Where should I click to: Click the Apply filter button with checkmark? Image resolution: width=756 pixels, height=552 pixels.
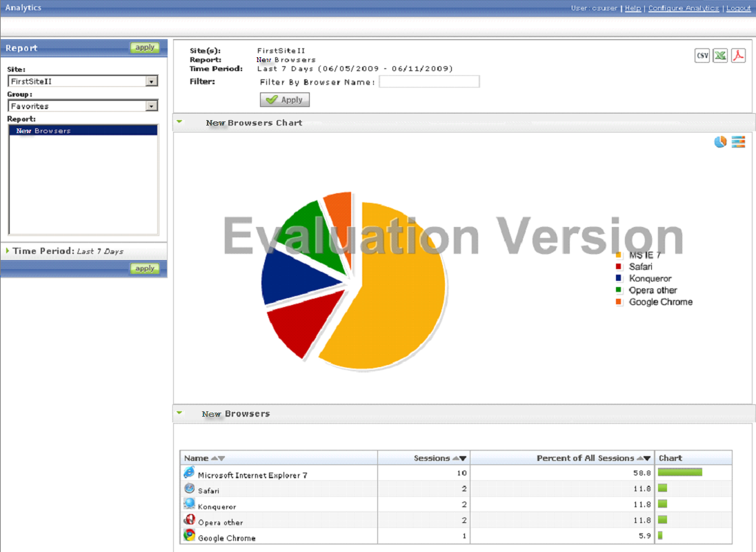coord(284,100)
